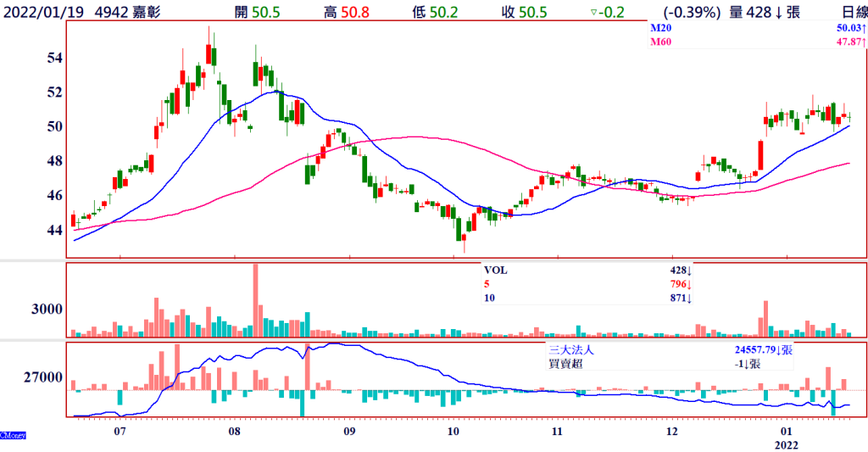Select the 買賣超 indicator label
The height and width of the screenshot is (452, 868).
coord(565,364)
